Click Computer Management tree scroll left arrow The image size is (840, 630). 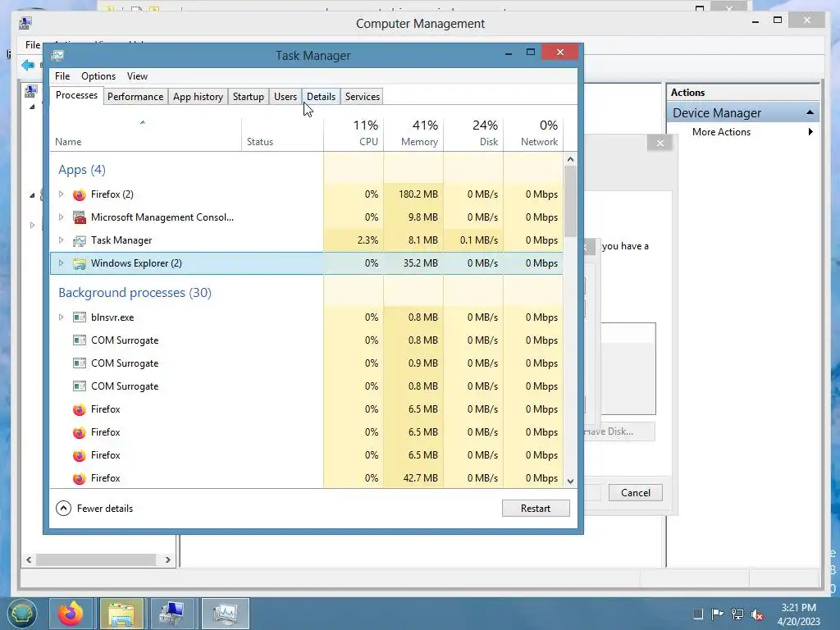29,559
